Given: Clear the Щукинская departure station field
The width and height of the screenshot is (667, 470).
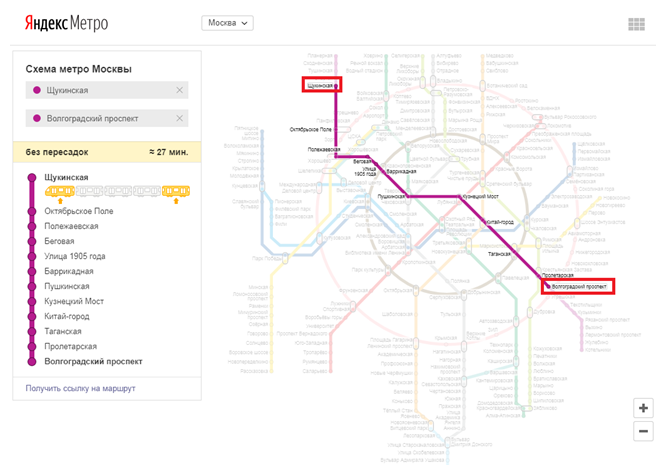Looking at the screenshot, I should click(180, 90).
